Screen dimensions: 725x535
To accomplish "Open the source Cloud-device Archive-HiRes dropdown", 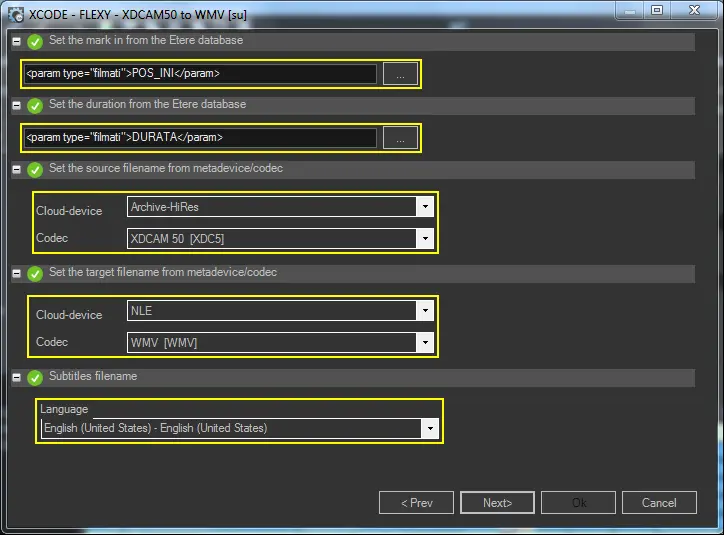I will click(x=425, y=207).
